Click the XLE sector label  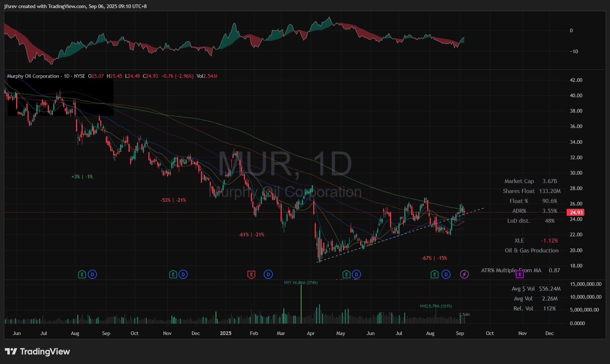[x=519, y=241]
